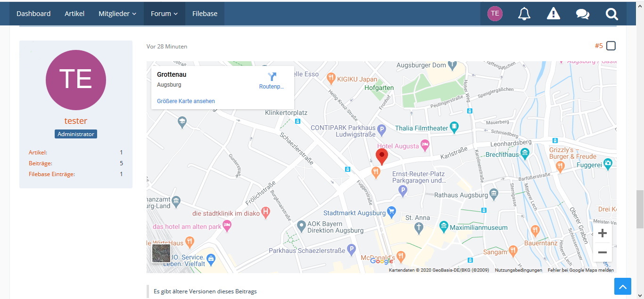Click the die stadtklinik im diako hospital icon
The image size is (644, 299).
(266, 212)
